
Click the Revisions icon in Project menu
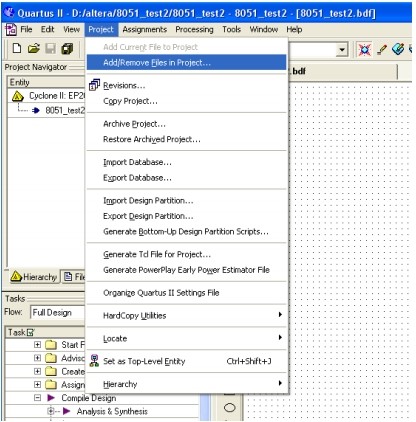click(94, 85)
